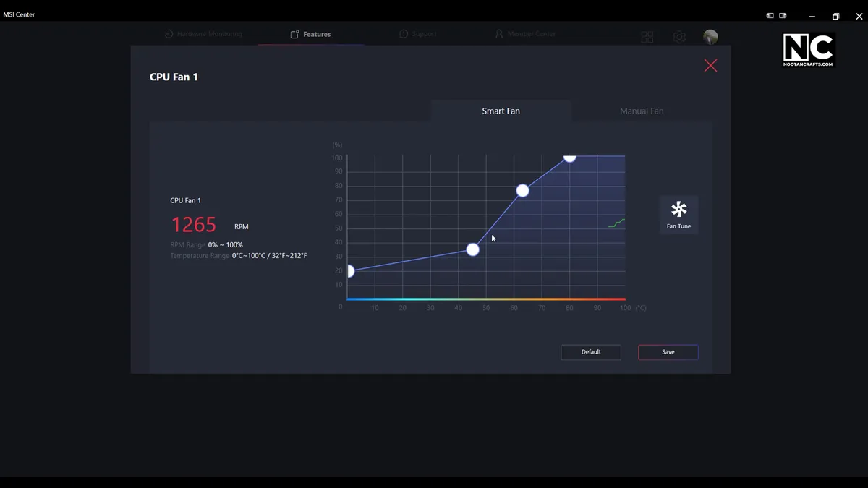868x488 pixels.
Task: Click the first title bar icon left of restore
Action: click(x=770, y=15)
